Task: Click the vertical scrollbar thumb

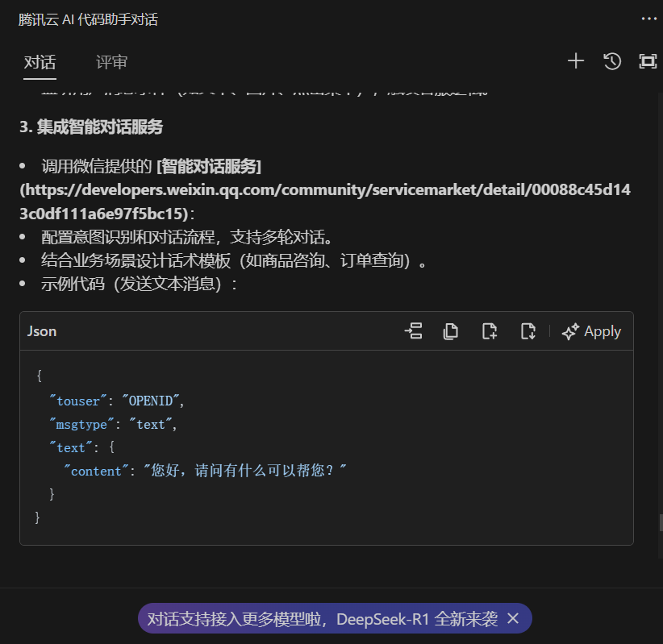Action: pos(661,522)
